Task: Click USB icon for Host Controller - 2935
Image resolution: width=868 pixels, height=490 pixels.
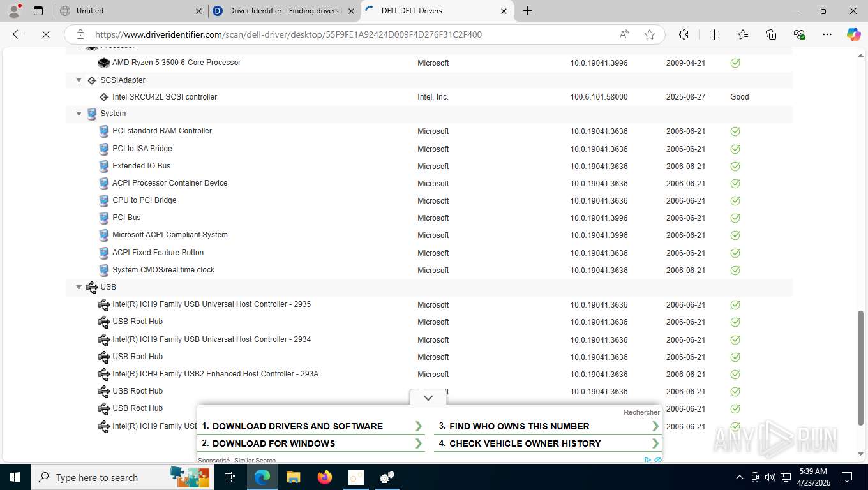Action: click(x=103, y=304)
